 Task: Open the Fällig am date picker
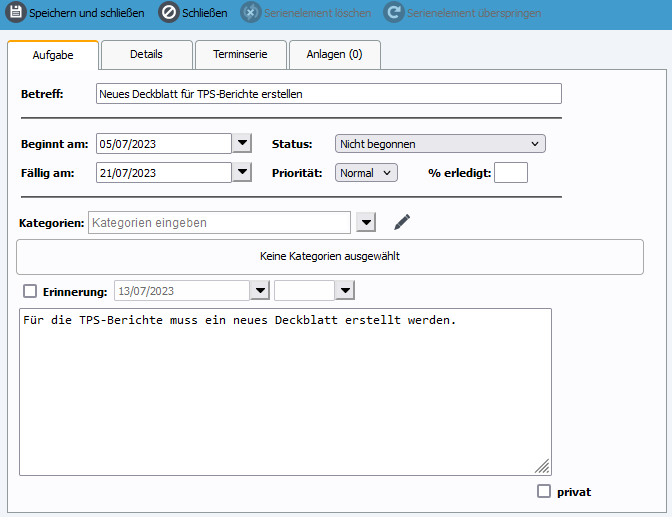(x=242, y=173)
